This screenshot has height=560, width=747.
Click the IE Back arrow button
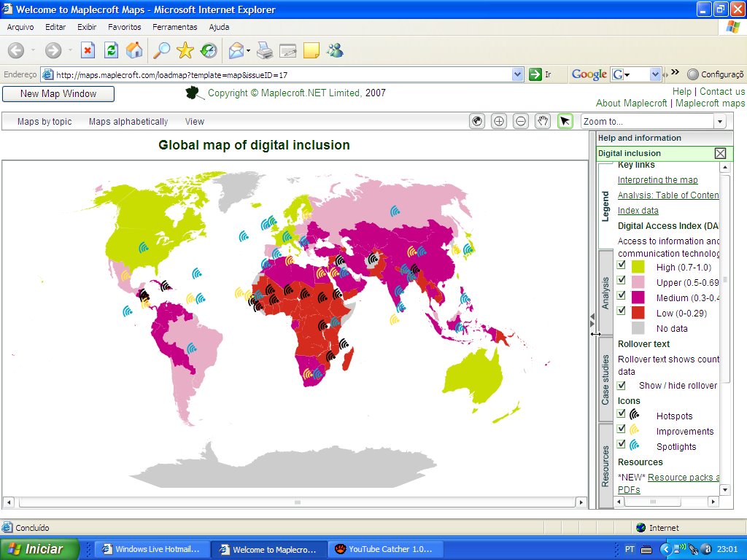[x=16, y=50]
